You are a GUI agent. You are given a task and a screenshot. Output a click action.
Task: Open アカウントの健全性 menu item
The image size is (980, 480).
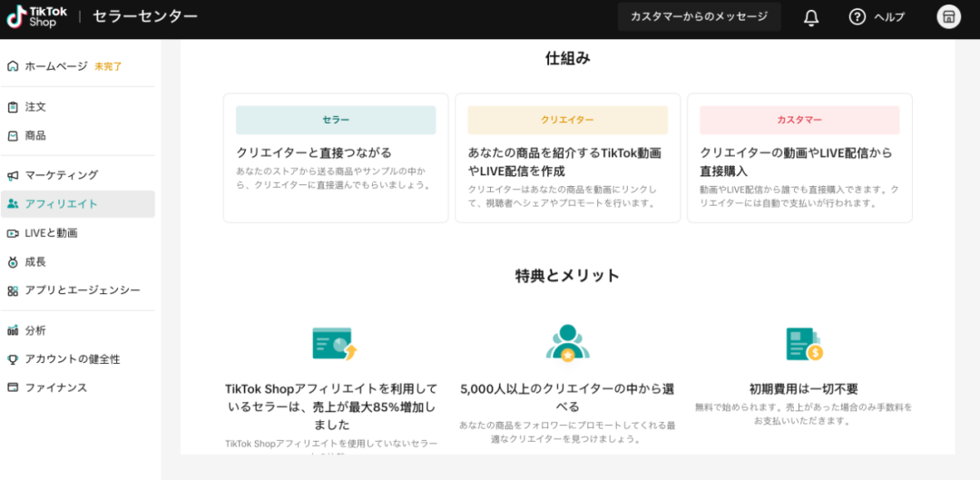click(73, 359)
